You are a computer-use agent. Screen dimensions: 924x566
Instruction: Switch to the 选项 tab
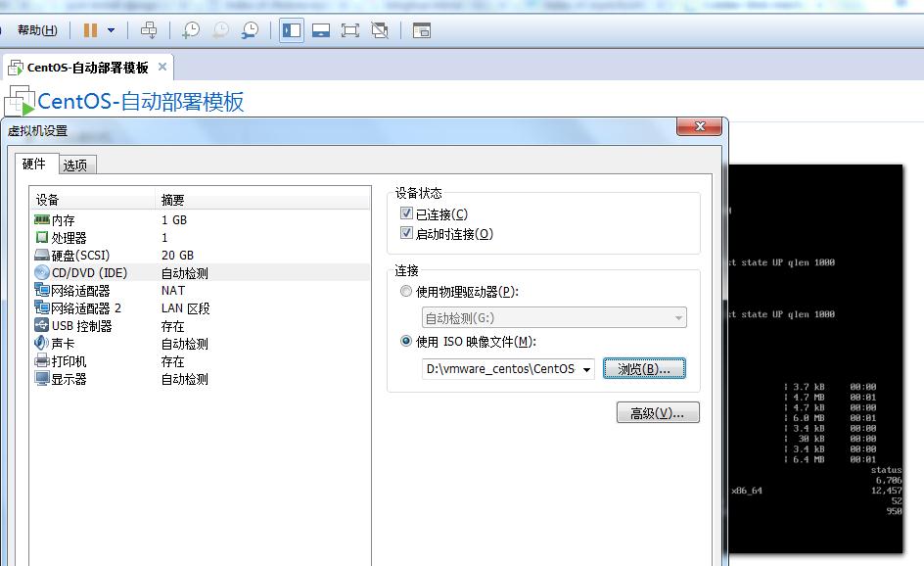[x=75, y=165]
